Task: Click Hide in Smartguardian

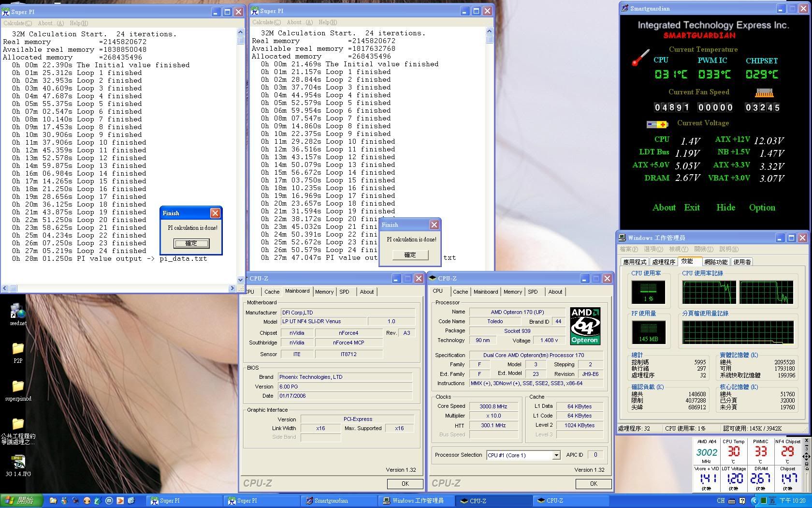Action: coord(725,208)
